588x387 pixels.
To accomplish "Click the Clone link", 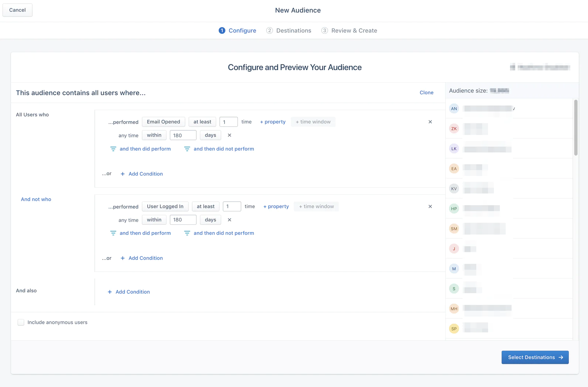I will (x=426, y=93).
